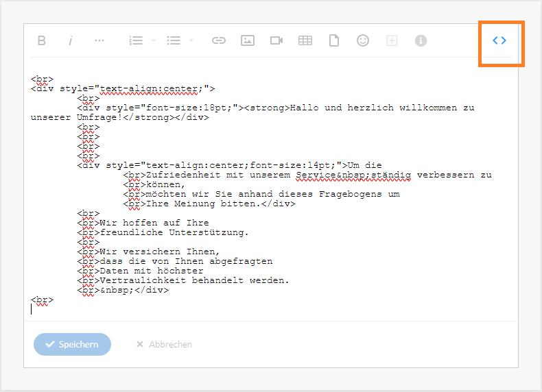This screenshot has width=542, height=392.
Task: Open the emoji smiley picker
Action: (x=363, y=40)
